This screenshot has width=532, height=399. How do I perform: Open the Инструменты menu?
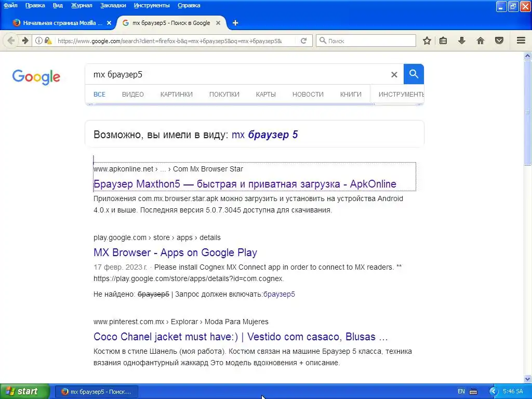tap(152, 5)
